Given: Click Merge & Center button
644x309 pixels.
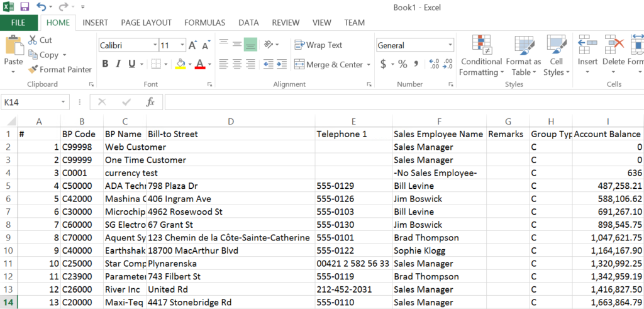Looking at the screenshot, I should click(x=328, y=65).
